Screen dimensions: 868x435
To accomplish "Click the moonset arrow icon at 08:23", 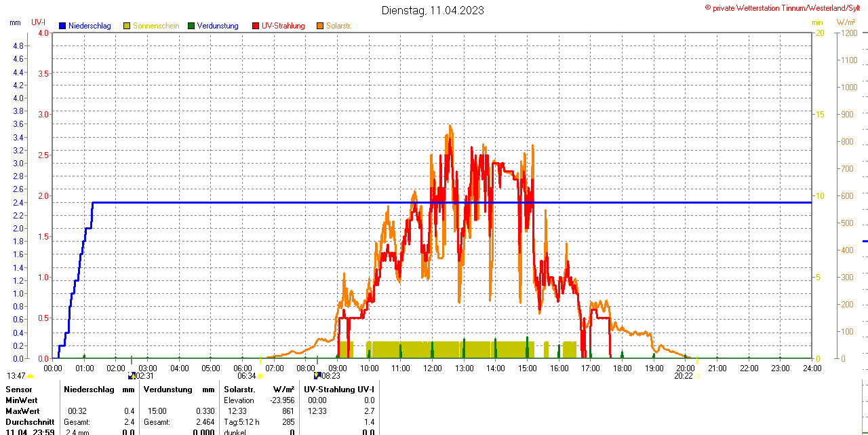I will (317, 375).
